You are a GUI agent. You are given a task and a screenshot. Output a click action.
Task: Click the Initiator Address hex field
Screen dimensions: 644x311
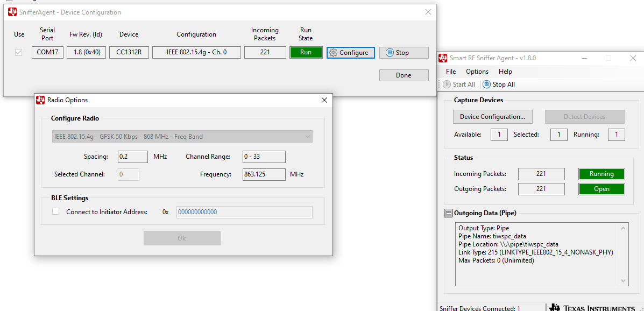[244, 212]
